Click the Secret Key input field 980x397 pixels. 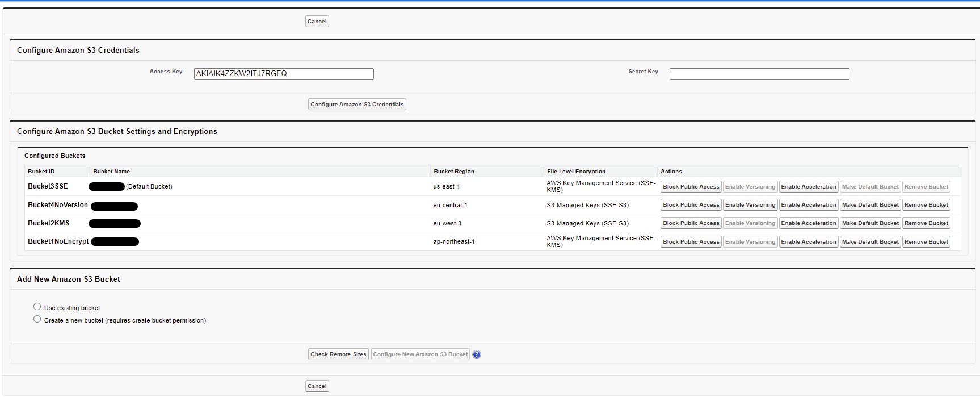tap(759, 74)
